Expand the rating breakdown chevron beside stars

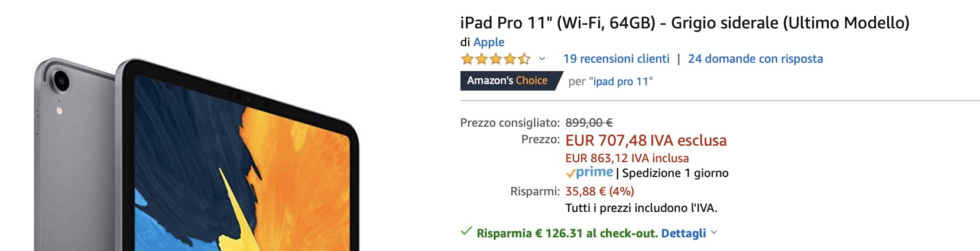coord(542,59)
